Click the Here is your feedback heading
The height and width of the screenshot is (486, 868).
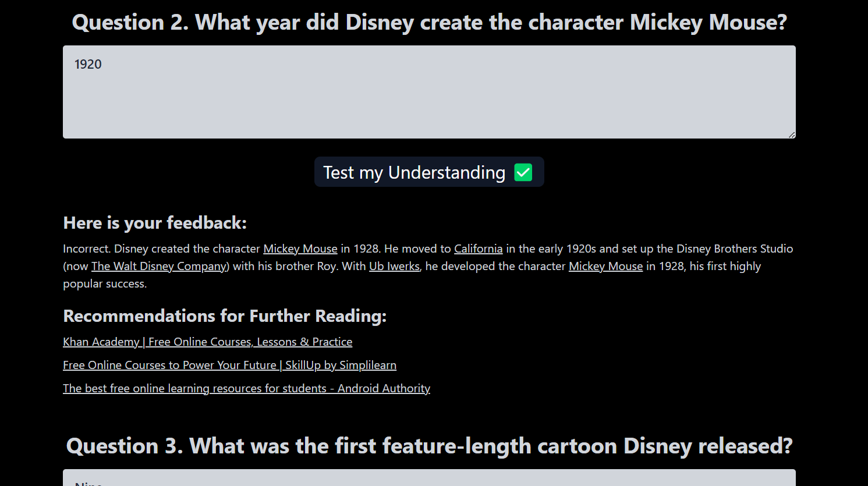(x=155, y=223)
